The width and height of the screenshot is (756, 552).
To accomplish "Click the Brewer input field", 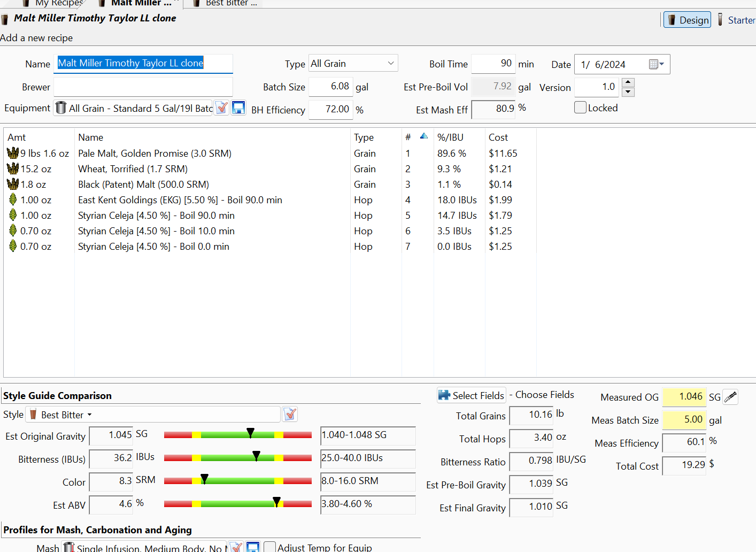I will point(143,87).
